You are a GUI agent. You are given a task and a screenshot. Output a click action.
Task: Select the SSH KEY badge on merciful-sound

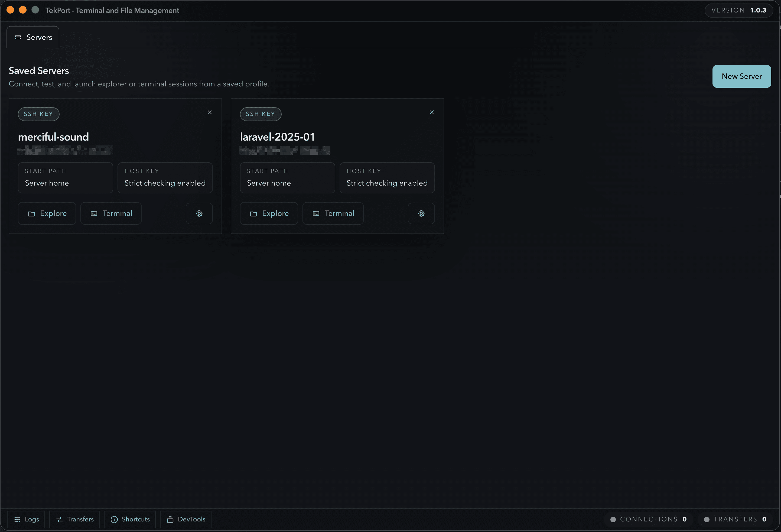pyautogui.click(x=38, y=114)
